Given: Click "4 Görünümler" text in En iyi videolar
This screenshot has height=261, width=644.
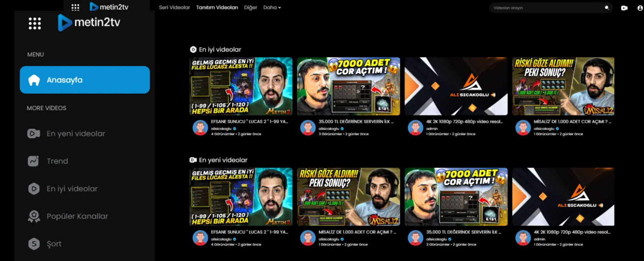Looking at the screenshot, I should point(223,134).
